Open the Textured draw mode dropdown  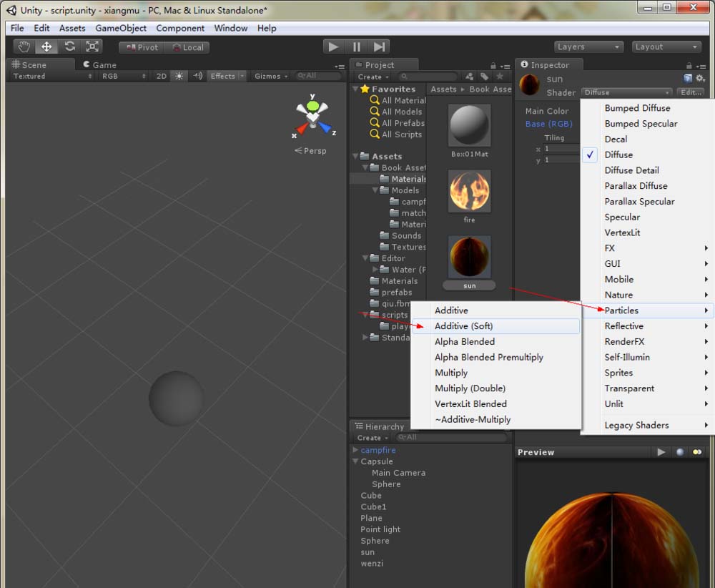click(52, 76)
